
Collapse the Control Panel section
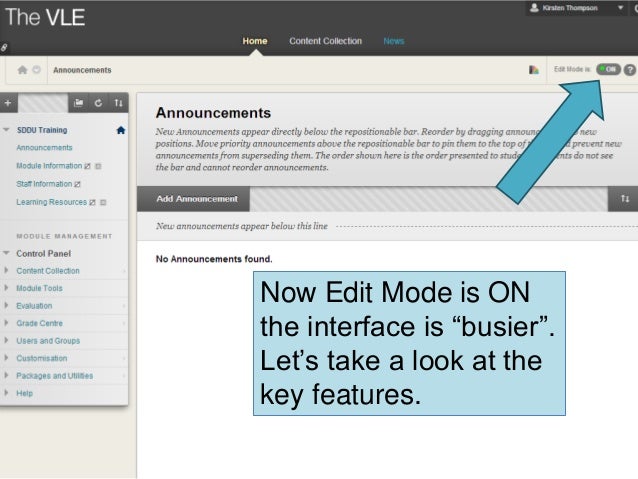6,253
